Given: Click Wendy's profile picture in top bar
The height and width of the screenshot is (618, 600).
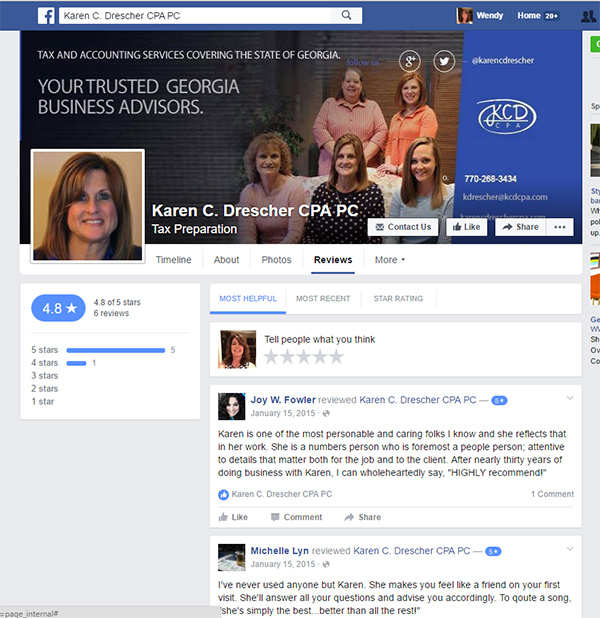Looking at the screenshot, I should 464,16.
